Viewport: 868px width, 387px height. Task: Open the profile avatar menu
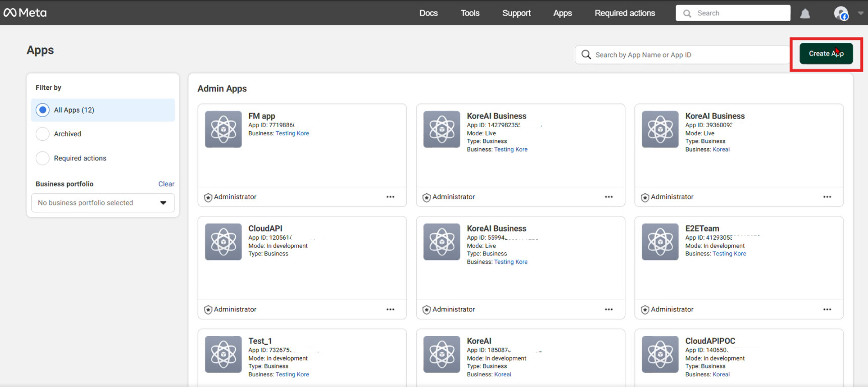pyautogui.click(x=841, y=14)
